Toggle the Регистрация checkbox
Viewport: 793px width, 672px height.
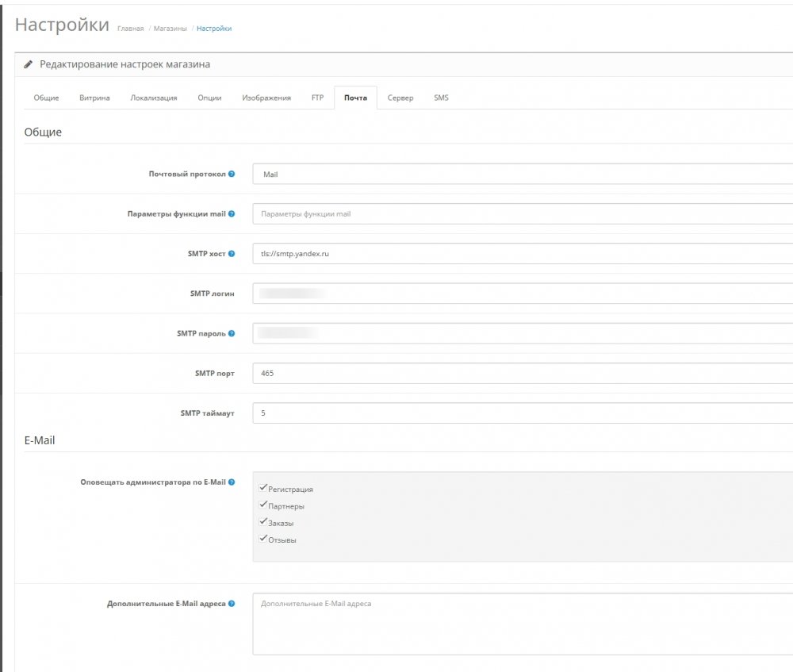[263, 488]
